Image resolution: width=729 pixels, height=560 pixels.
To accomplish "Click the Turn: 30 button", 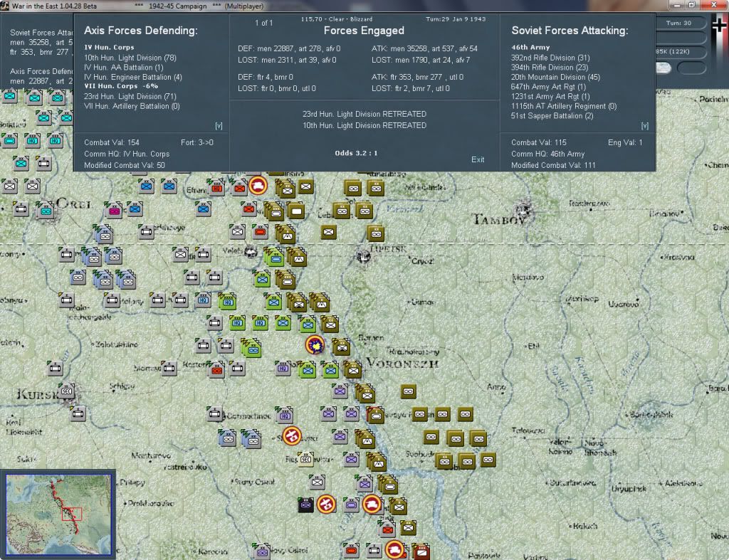I will (678, 23).
